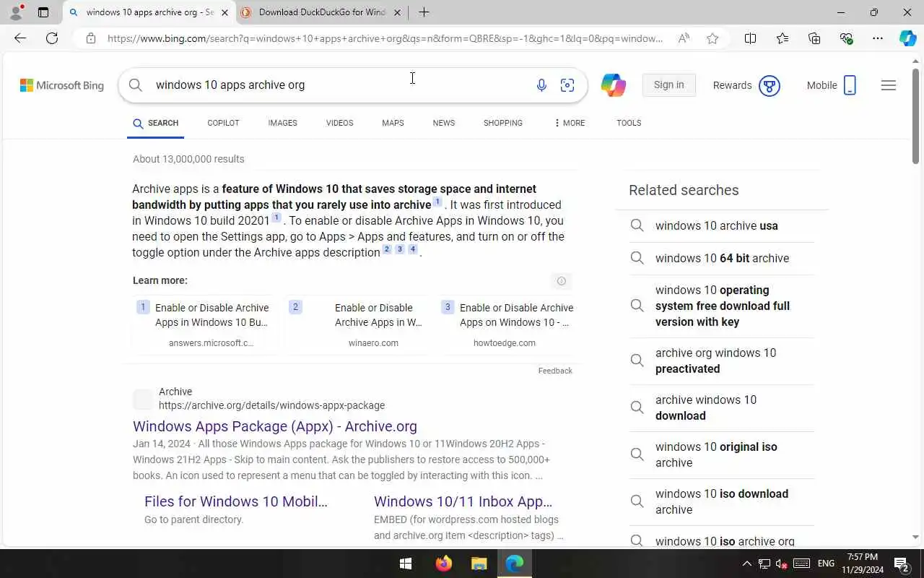Screen dimensions: 924x578
Task: Click the browser address bar URL
Action: 385,38
